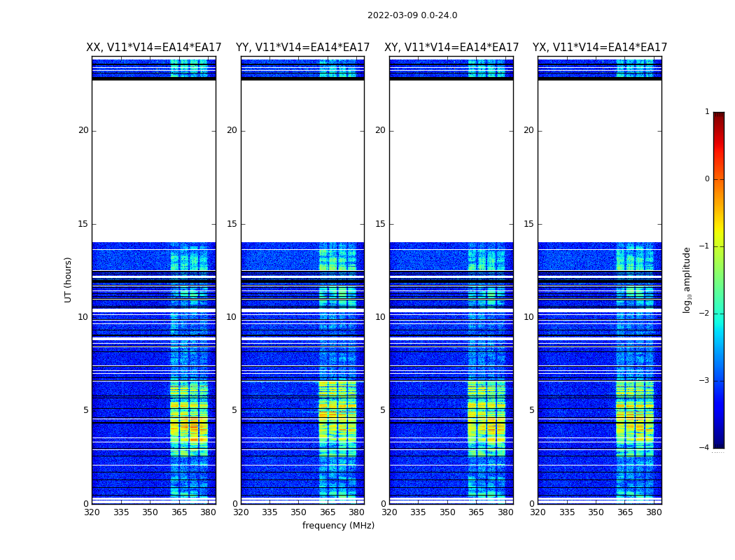Click the 380 tick on XY frequency axis
This screenshot has height=560, width=735.
click(505, 512)
